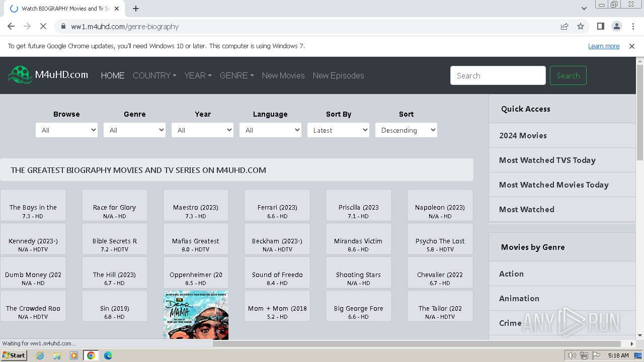
Task: Open Internet Explorer from the taskbar
Action: coord(40,355)
